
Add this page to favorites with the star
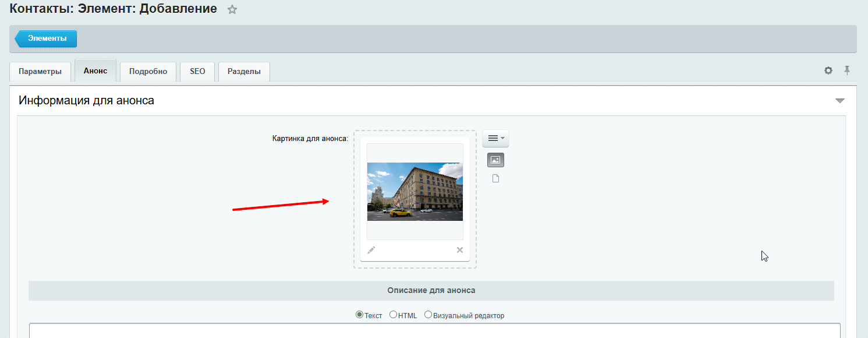point(232,9)
